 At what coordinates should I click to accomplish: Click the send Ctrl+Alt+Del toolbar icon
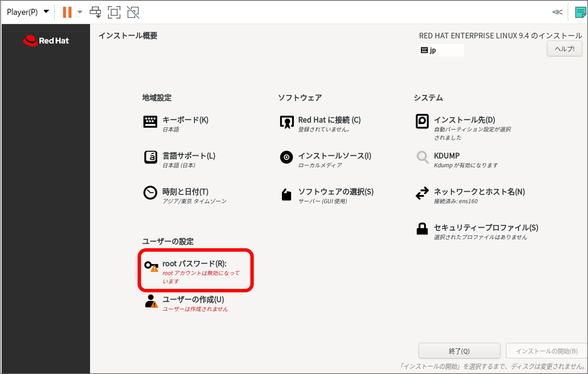[95, 12]
